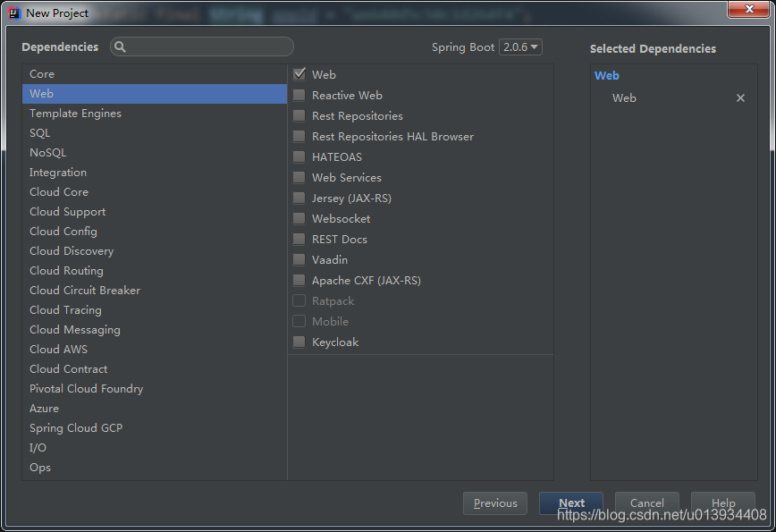Focus the Dependencies search field
Viewport: 776px width, 532px height.
click(x=202, y=47)
